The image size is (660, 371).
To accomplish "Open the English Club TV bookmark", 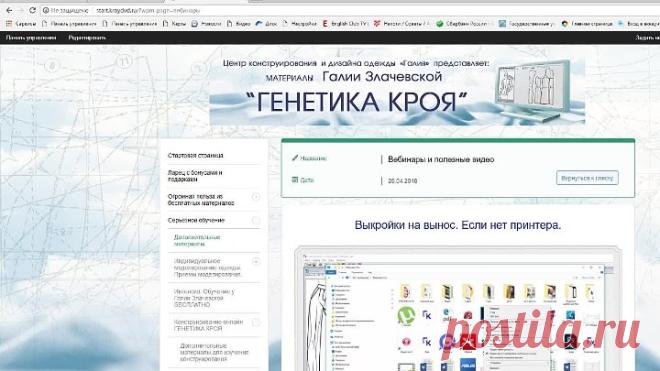I will tap(345, 24).
